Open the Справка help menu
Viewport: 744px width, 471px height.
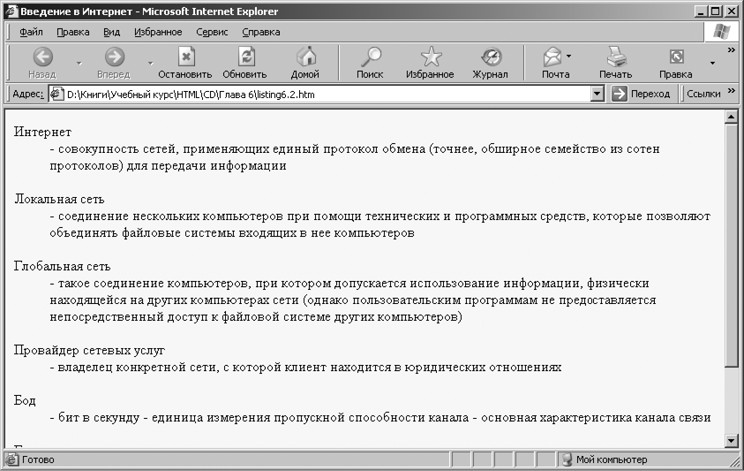coord(261,32)
